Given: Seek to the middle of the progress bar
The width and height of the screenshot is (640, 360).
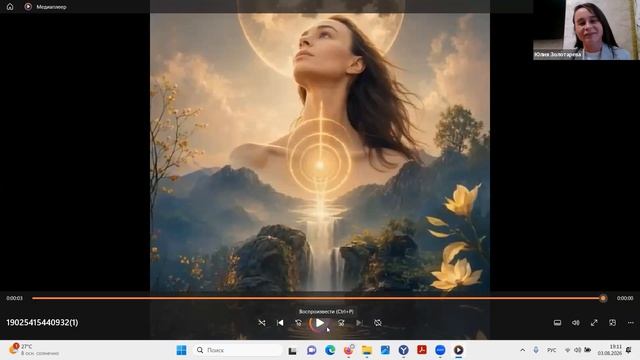Looking at the screenshot, I should 318,298.
